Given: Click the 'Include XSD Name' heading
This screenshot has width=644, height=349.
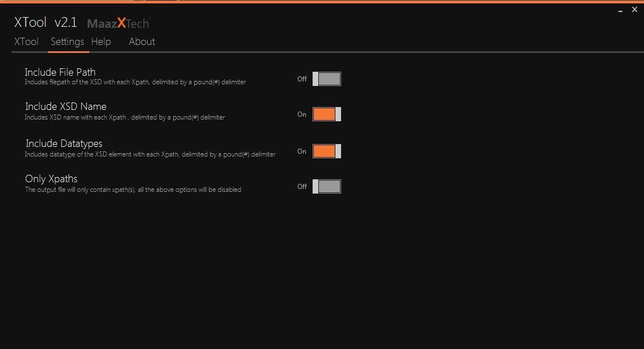Looking at the screenshot, I should (x=65, y=107).
